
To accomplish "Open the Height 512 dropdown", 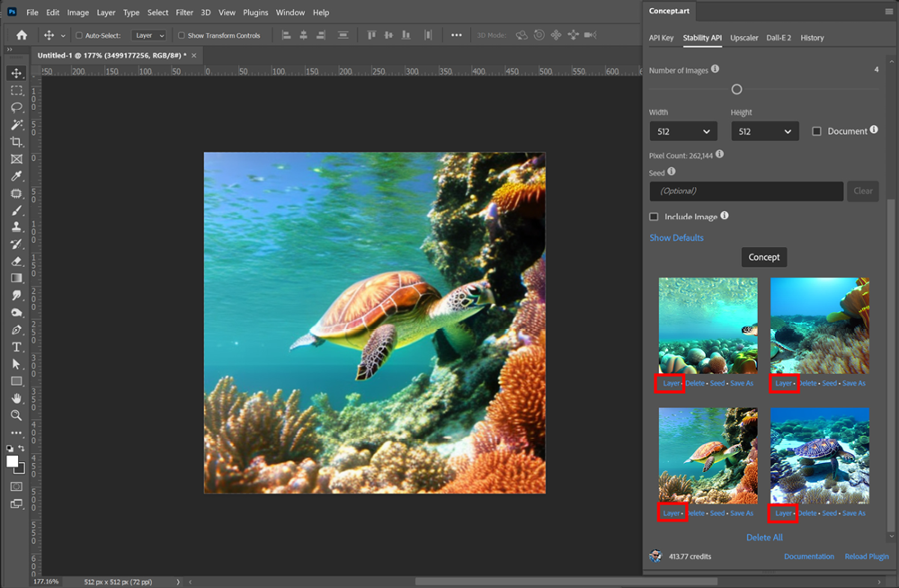I will click(x=764, y=131).
